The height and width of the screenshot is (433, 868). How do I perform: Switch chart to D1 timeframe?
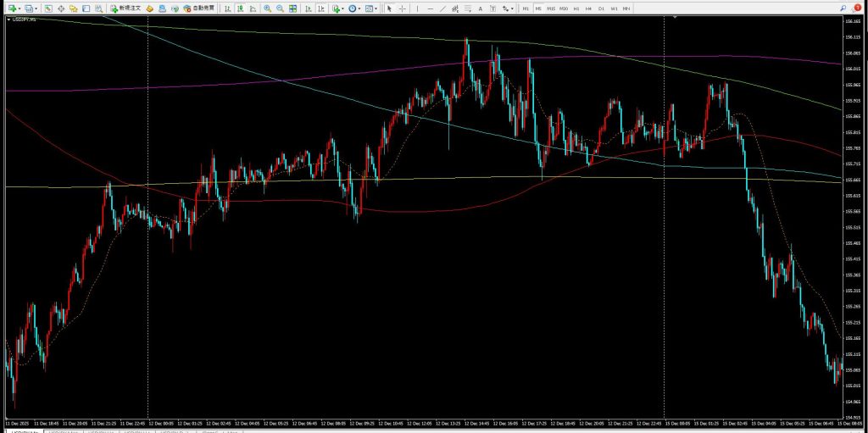coord(601,8)
